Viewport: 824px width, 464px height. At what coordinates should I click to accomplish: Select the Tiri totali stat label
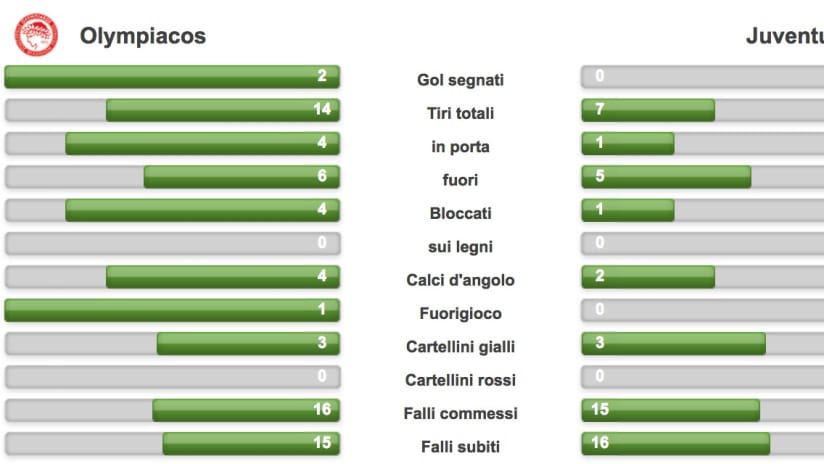click(x=460, y=113)
